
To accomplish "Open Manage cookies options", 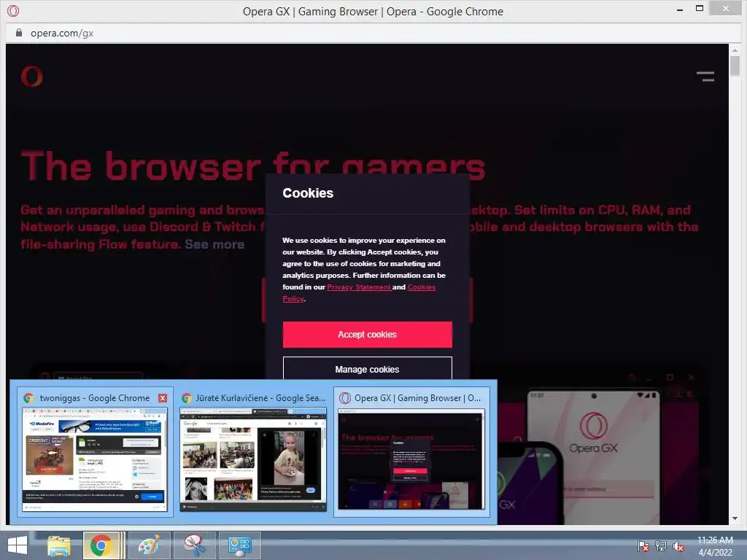I will point(368,369).
